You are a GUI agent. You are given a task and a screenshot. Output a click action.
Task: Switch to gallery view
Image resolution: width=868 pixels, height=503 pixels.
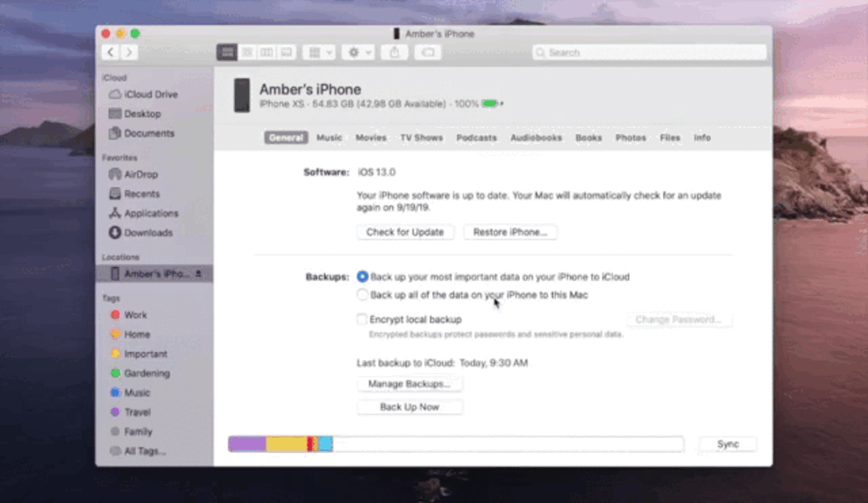coord(286,52)
